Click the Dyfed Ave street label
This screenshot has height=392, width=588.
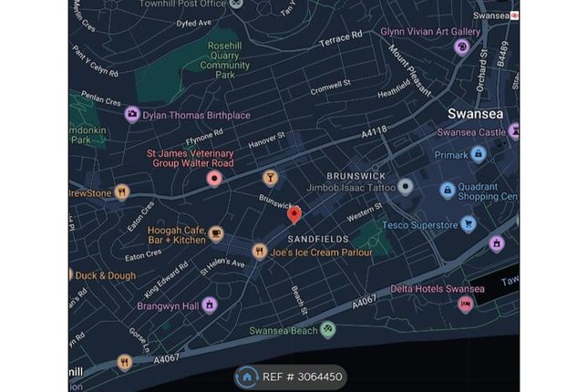tap(194, 24)
